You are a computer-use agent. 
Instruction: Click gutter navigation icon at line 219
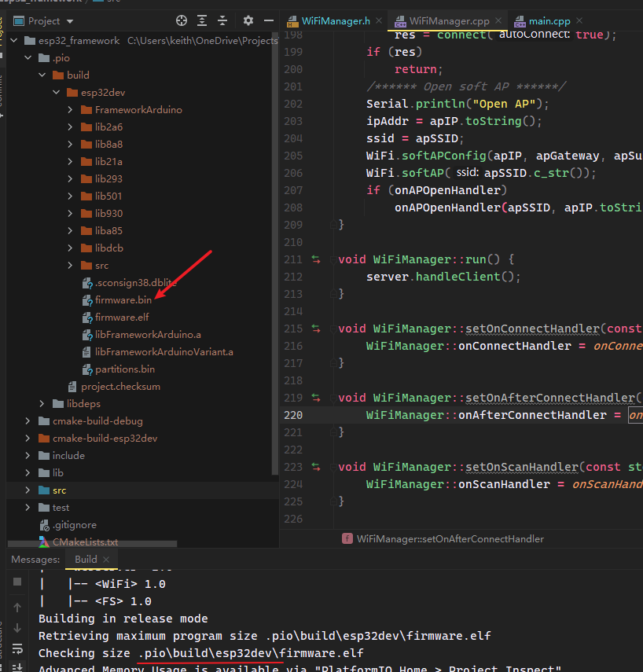tap(316, 398)
